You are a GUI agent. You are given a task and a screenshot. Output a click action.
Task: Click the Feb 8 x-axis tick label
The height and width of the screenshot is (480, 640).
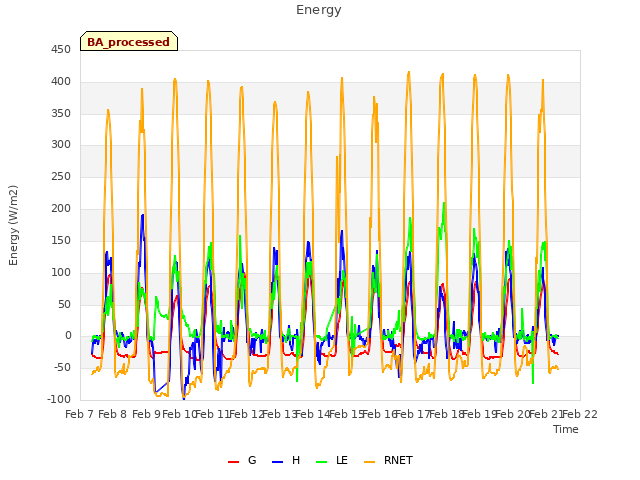113,414
